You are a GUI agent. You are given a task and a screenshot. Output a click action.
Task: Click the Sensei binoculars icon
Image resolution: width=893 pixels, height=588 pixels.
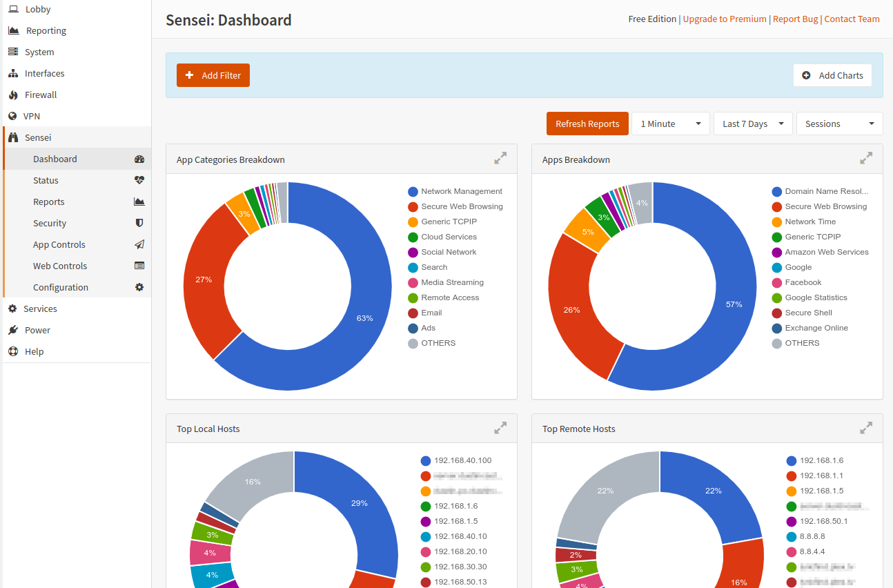click(x=13, y=137)
